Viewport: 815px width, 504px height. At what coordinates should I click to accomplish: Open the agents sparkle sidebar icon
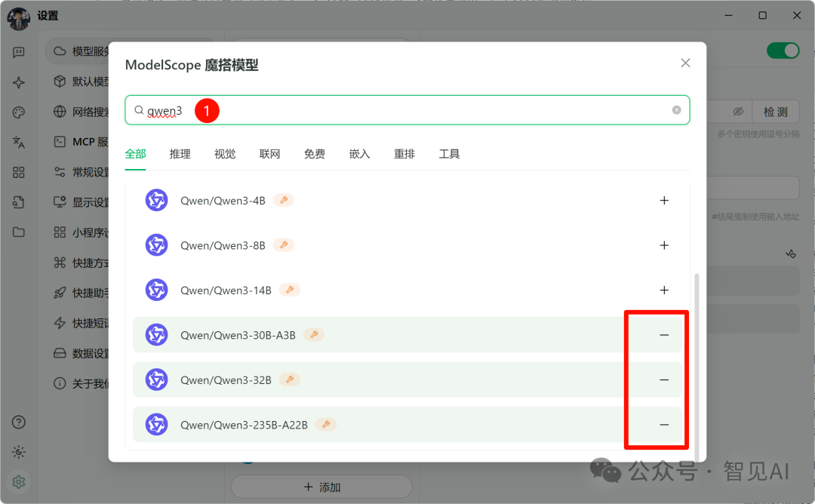pos(19,82)
